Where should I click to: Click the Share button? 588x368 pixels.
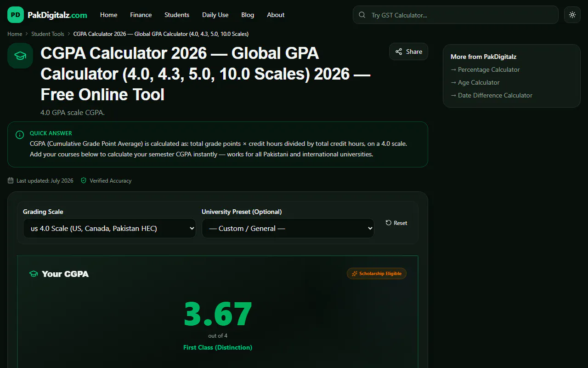coord(408,52)
